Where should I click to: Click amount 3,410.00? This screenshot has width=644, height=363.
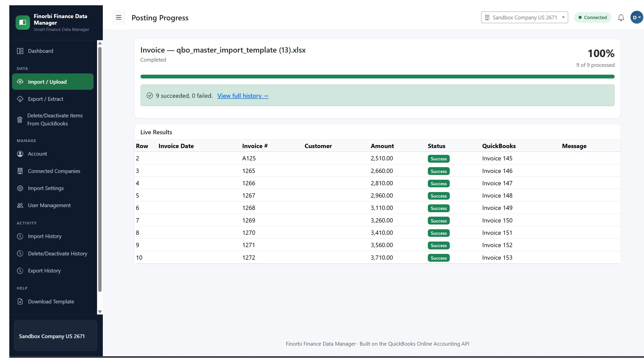click(382, 233)
